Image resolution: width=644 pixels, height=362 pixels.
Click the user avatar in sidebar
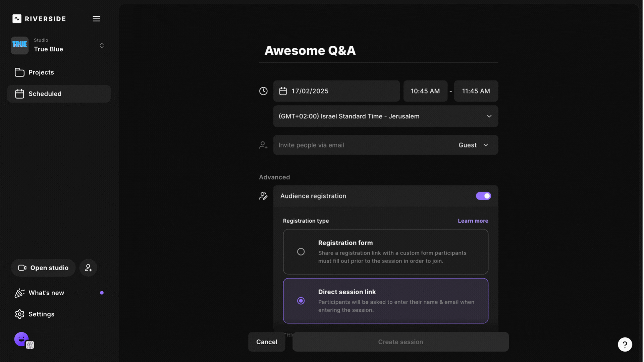[22, 339]
